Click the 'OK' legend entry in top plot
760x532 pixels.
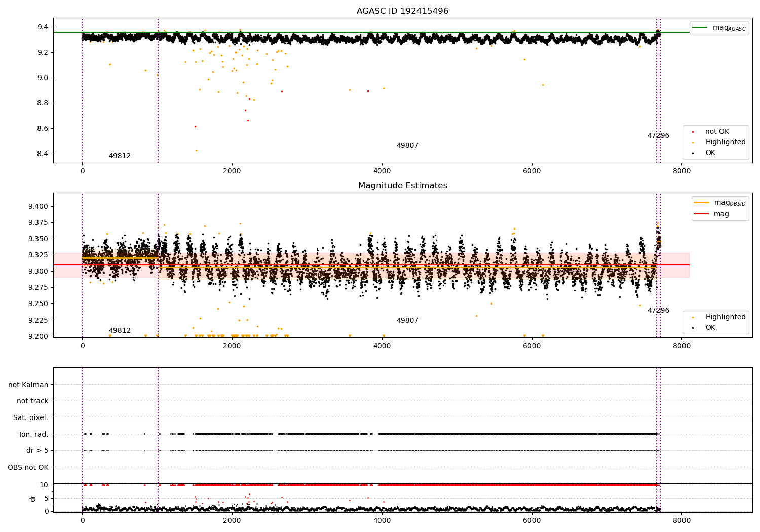(x=710, y=153)
